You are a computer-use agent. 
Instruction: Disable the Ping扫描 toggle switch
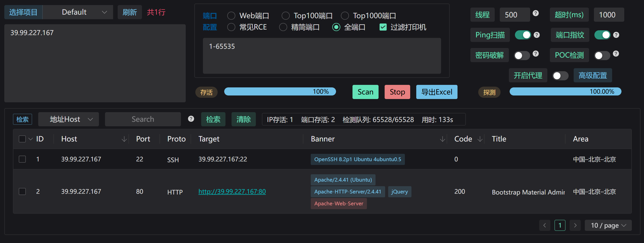(523, 35)
